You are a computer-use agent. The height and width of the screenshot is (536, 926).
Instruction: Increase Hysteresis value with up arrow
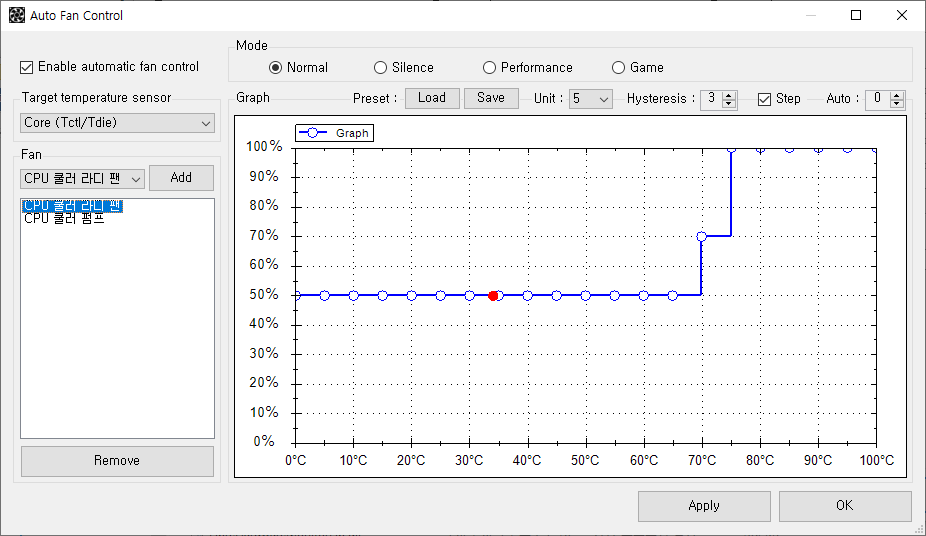[x=729, y=95]
